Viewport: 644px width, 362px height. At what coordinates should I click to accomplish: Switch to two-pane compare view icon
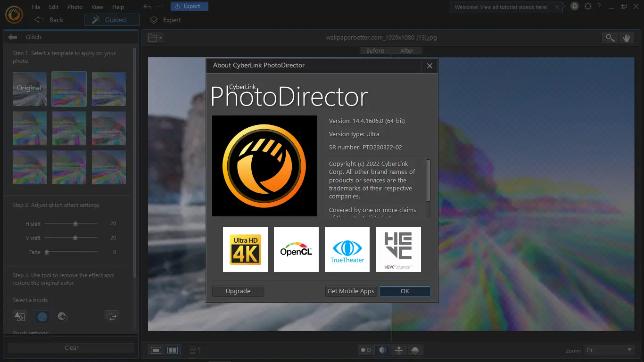[173, 350]
